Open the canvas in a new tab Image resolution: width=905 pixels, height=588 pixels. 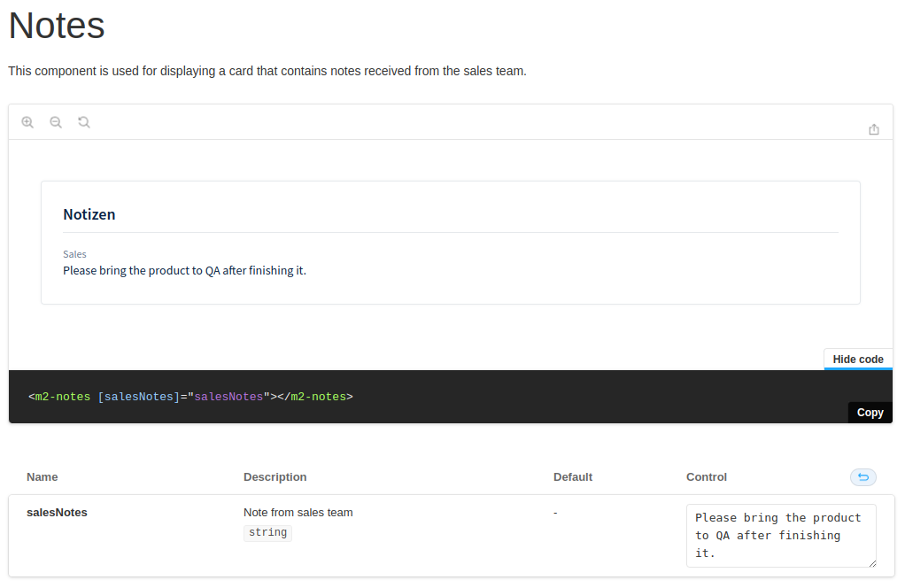(874, 128)
